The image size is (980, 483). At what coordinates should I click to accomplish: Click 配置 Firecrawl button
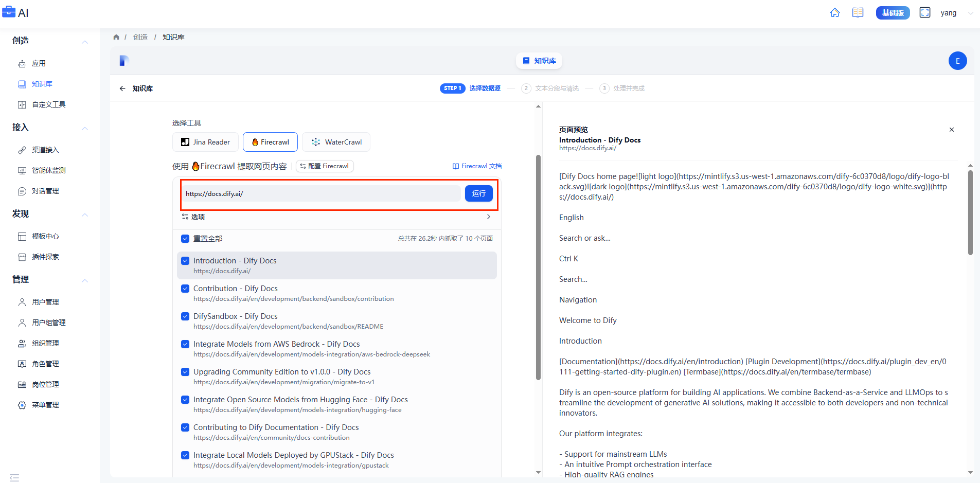point(325,166)
